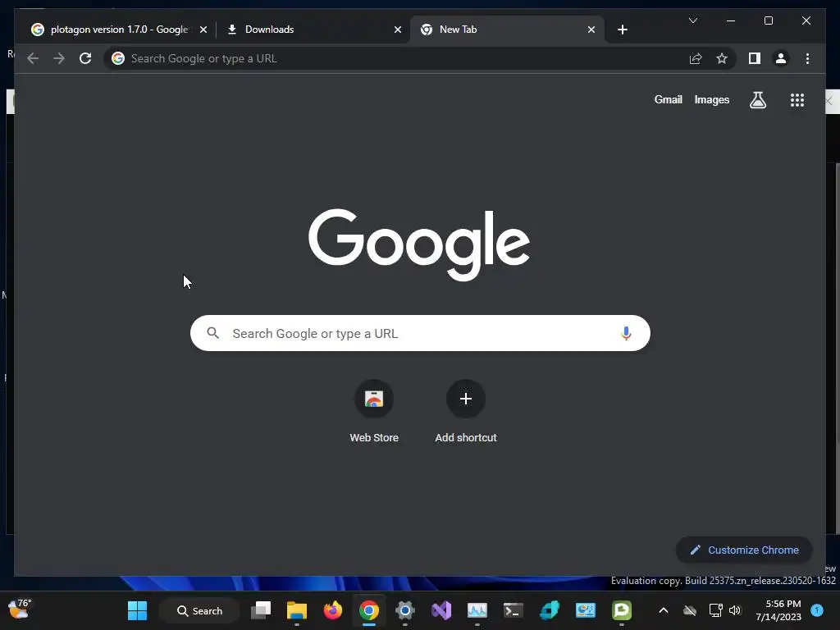Open the clock and date 5:56 PM

[x=778, y=610]
